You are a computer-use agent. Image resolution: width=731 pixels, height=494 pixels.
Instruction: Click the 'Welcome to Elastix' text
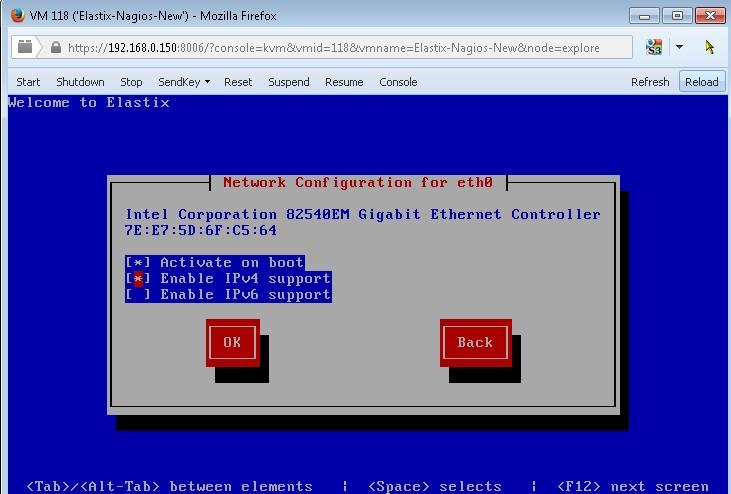coord(89,103)
